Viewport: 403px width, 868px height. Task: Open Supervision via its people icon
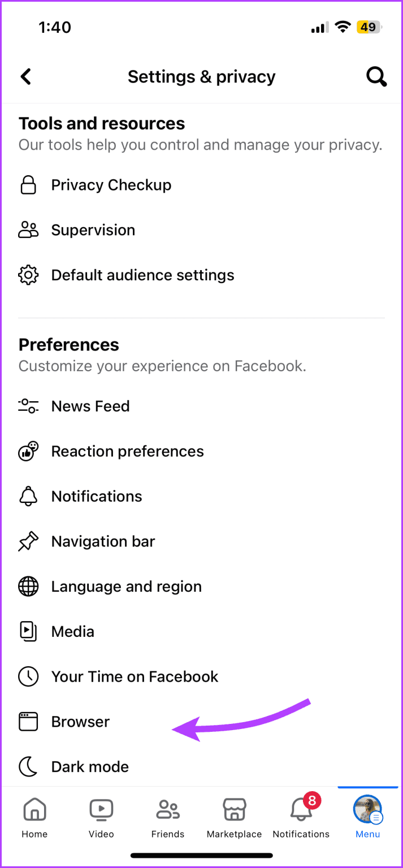(28, 230)
